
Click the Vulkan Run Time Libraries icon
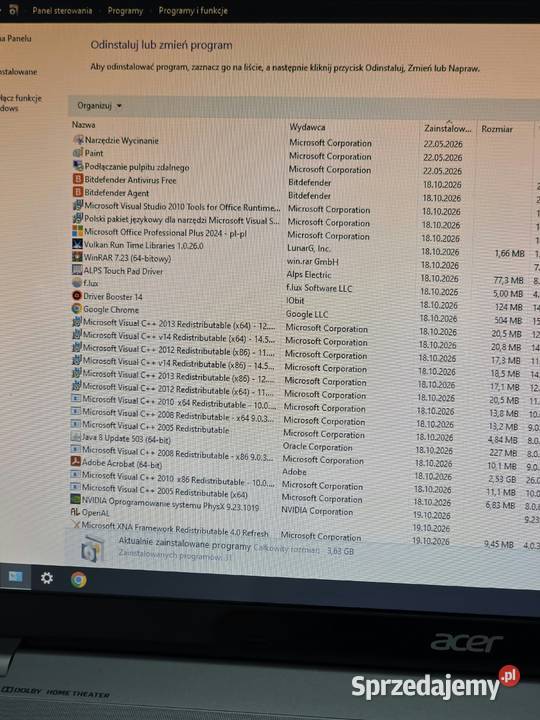pos(78,244)
